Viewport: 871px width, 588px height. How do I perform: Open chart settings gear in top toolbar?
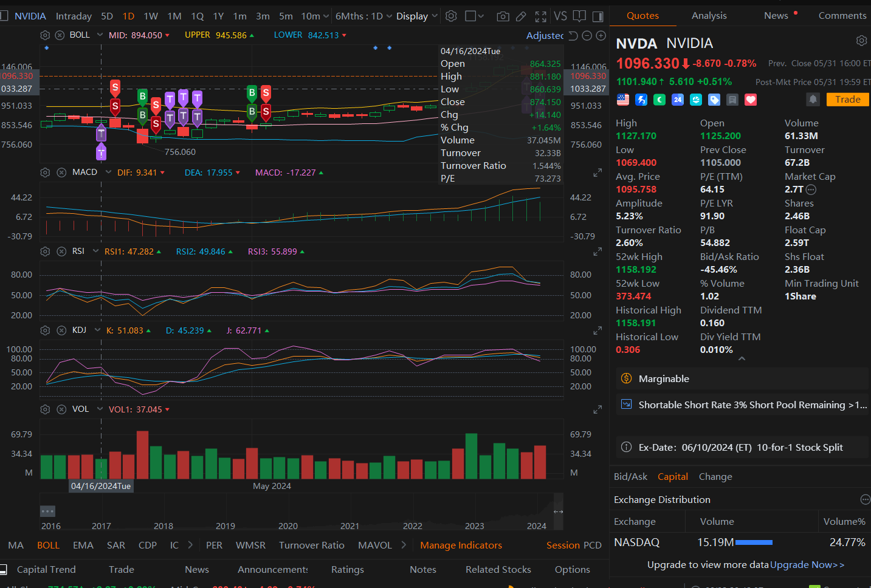click(x=451, y=16)
